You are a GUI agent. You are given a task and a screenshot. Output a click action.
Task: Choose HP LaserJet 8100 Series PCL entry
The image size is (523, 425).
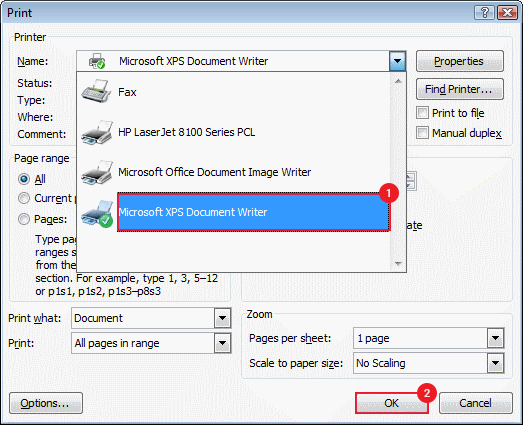point(186,132)
